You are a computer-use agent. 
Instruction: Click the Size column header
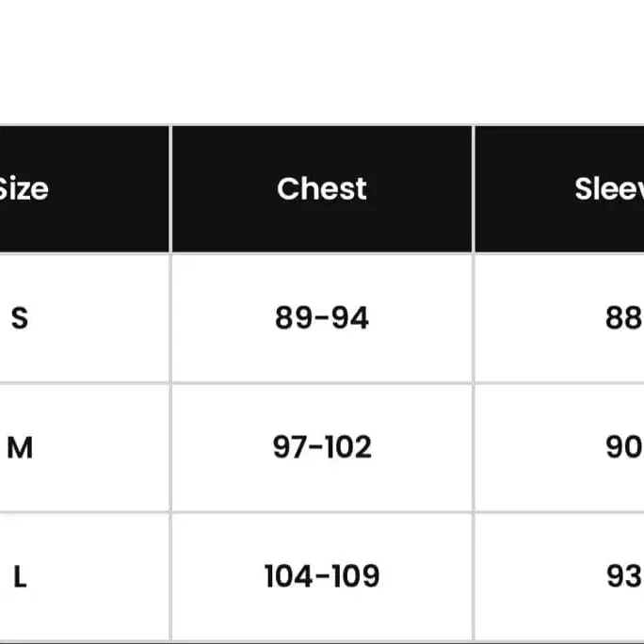[x=23, y=189]
